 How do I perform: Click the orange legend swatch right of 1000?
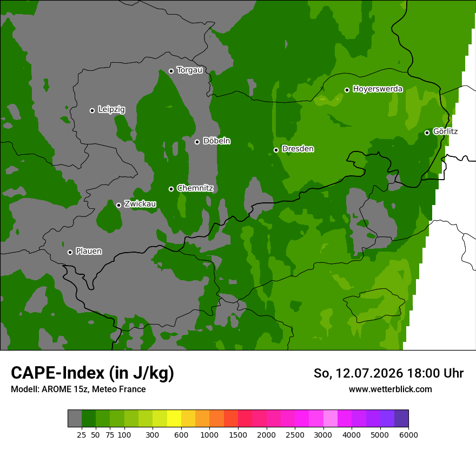[216, 418]
